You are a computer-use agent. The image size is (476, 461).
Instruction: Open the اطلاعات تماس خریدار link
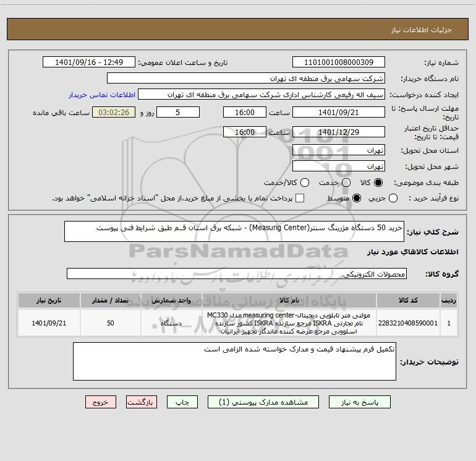tap(102, 95)
